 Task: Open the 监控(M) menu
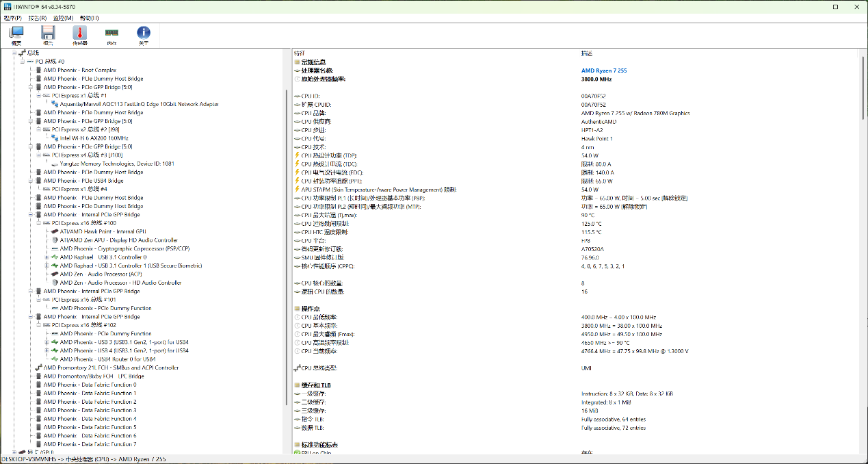64,18
